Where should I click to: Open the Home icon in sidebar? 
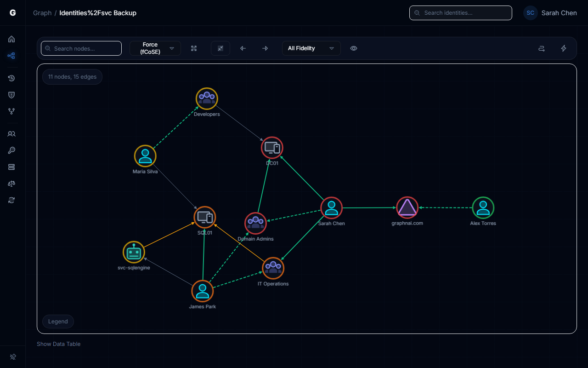(x=11, y=39)
